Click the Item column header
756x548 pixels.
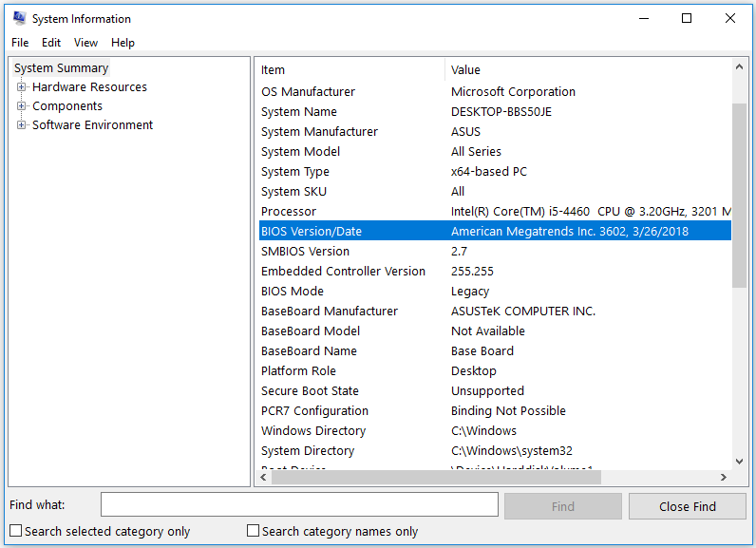(x=350, y=70)
